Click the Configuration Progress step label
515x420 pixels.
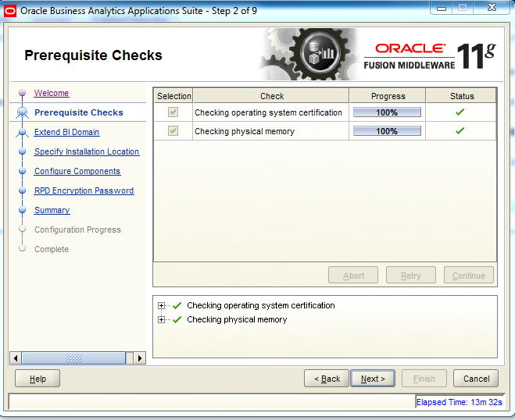[78, 230]
